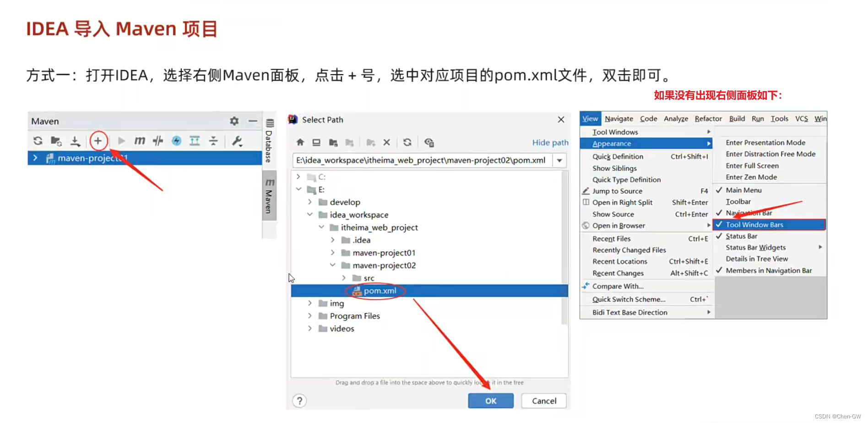Viewport: 868px width, 423px height.
Task: Collapse the itheima_web_project folder
Action: pos(321,227)
